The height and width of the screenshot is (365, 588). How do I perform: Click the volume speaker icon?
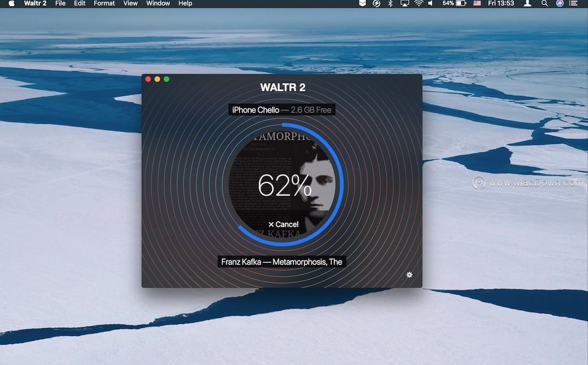click(431, 3)
